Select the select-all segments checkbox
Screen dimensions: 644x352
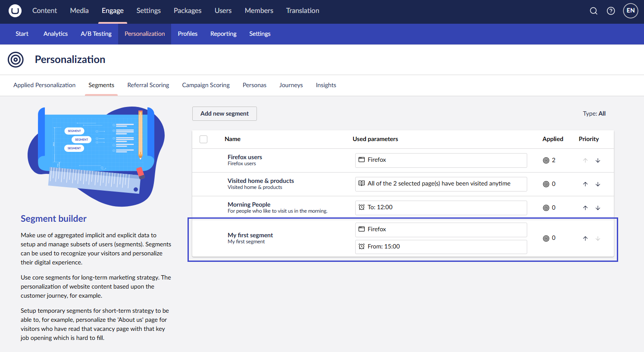203,139
